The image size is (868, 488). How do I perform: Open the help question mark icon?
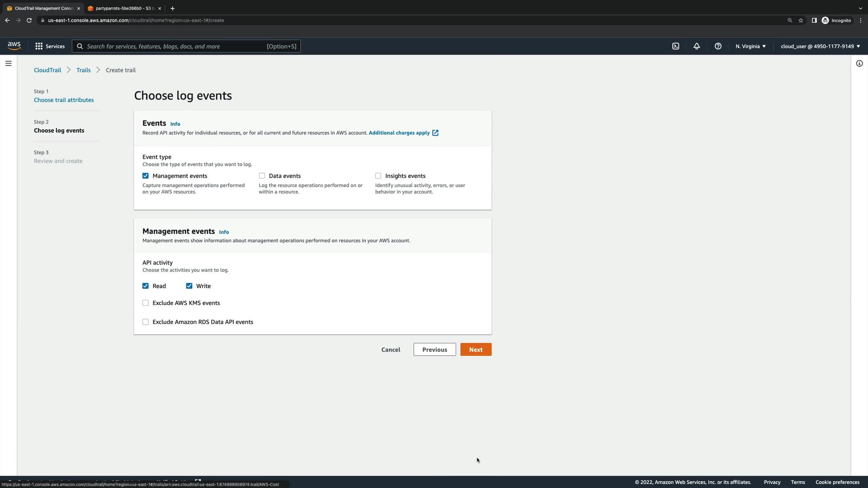[718, 46]
